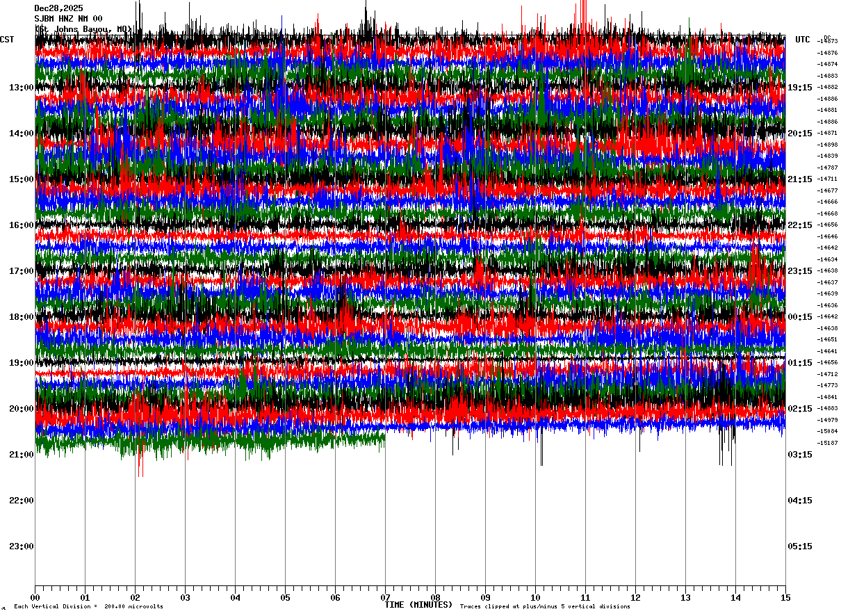841x616 pixels.
Task: Click the Dec28,2025 date label
Action: tap(58, 8)
